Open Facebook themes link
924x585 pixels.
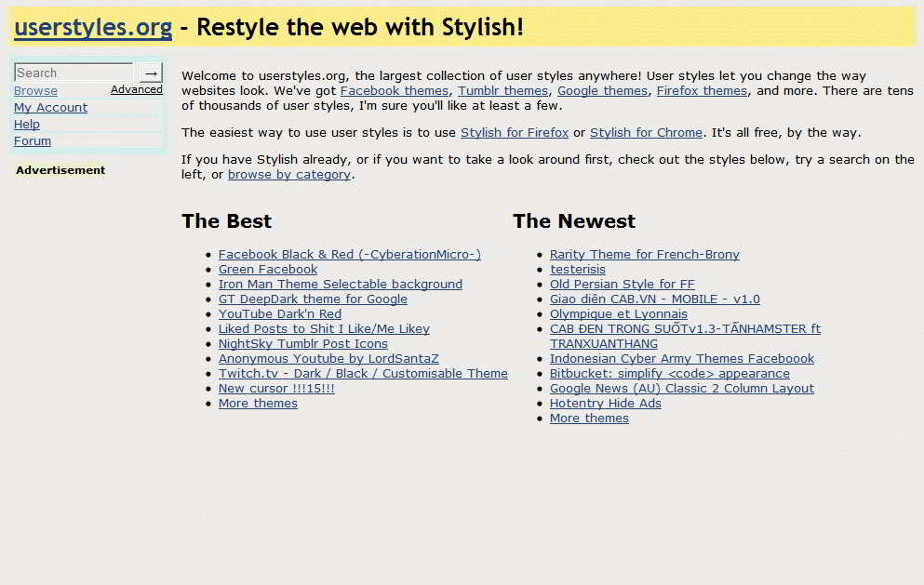(x=395, y=91)
